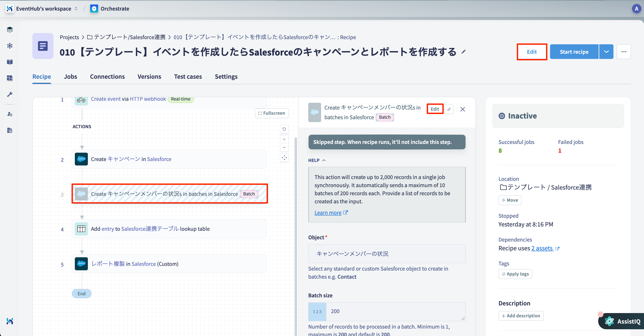
Task: Click the pencil rename icon beside title
Action: coord(464,52)
